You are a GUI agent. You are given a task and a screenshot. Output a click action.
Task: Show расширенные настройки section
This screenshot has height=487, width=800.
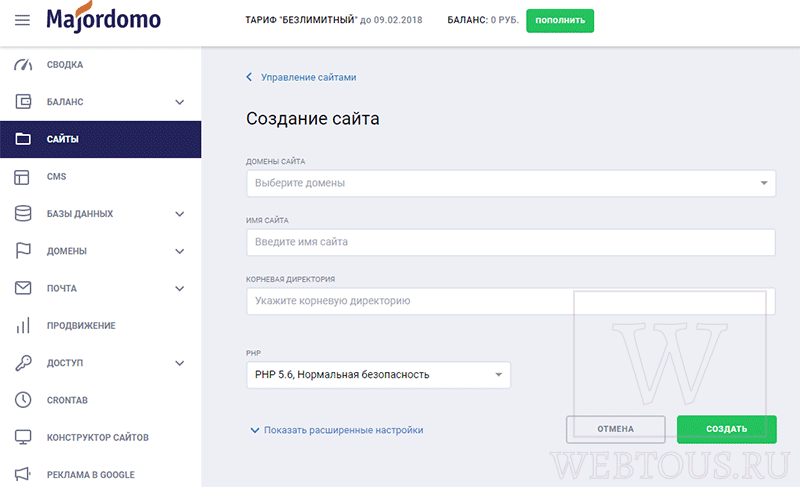337,430
